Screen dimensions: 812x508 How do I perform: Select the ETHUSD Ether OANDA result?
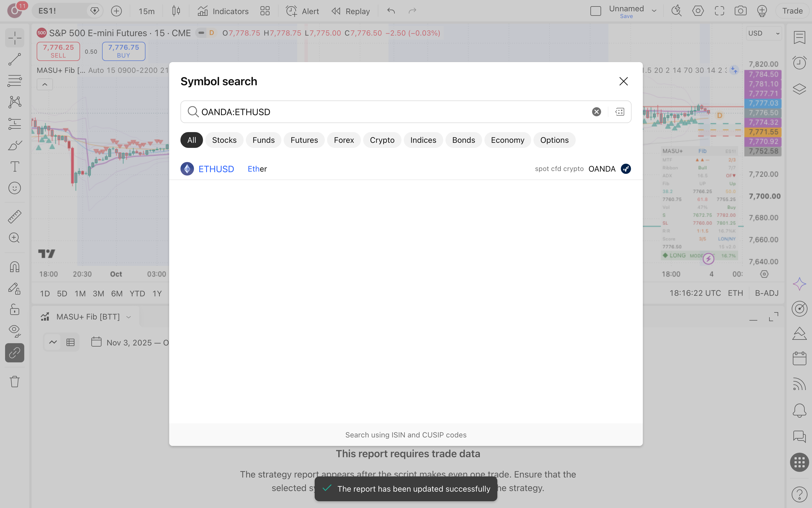[406, 169]
